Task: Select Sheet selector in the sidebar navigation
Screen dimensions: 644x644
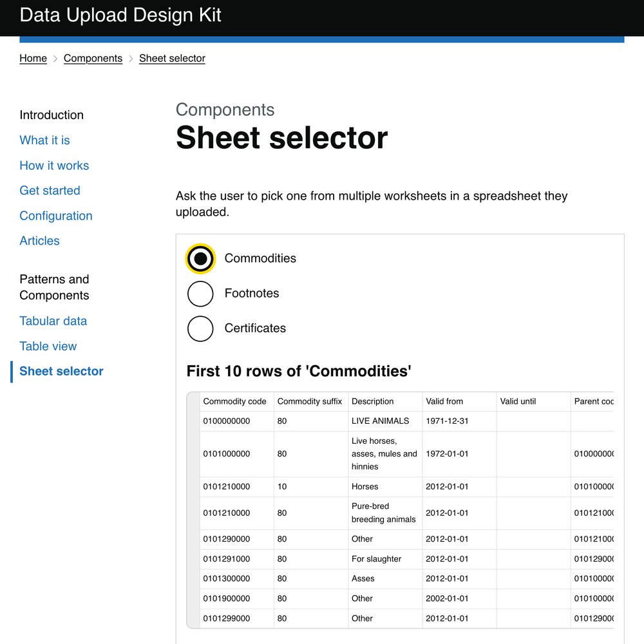Action: 61,371
